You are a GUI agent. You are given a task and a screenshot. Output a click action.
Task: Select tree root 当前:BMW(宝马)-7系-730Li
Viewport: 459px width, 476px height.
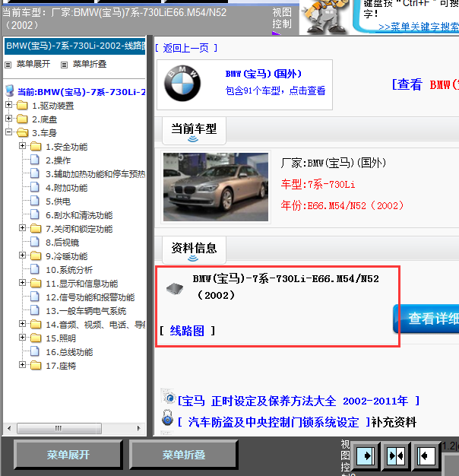pos(81,92)
